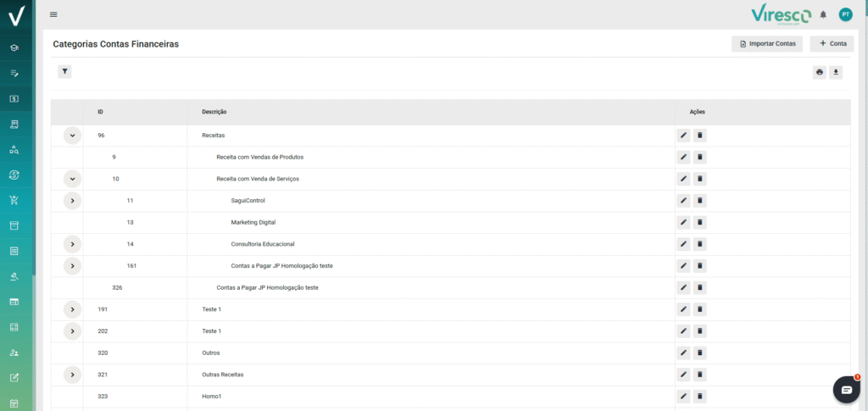The image size is (868, 411).
Task: Collapse the Receitas tree row
Action: [72, 135]
